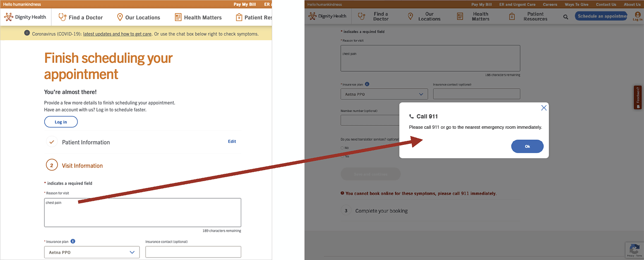
Task: Open Our Locations menu on dimmed page
Action: point(429,16)
